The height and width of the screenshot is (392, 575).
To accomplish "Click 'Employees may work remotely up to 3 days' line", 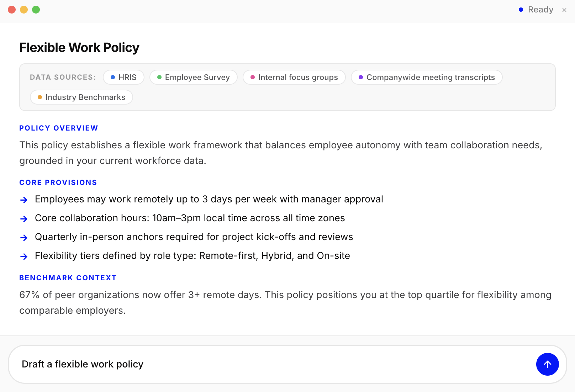I will click(x=209, y=199).
